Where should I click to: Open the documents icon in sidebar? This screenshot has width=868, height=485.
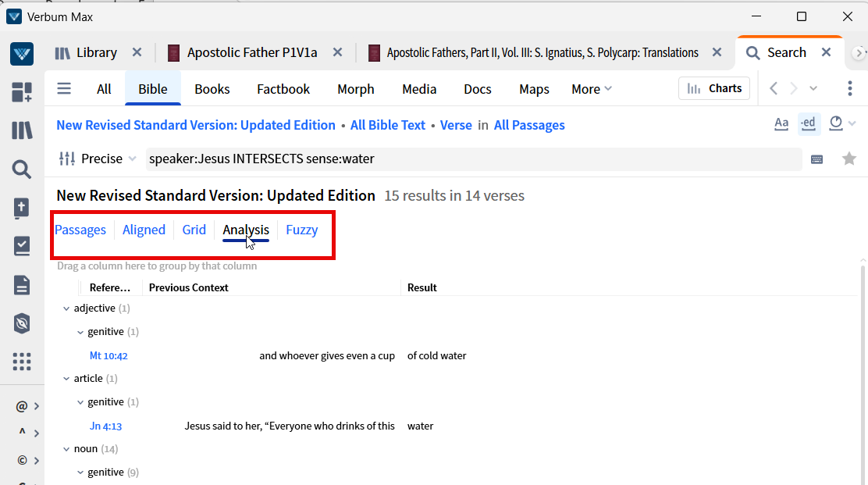point(22,285)
